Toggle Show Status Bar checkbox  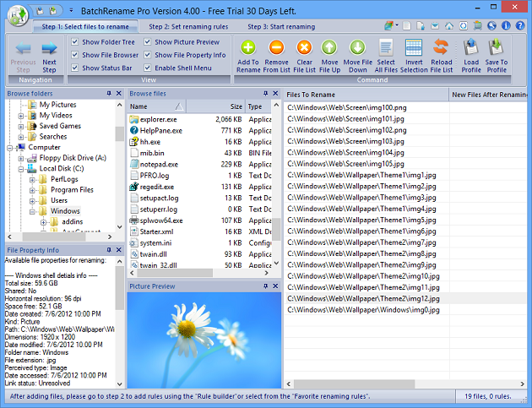(x=75, y=68)
